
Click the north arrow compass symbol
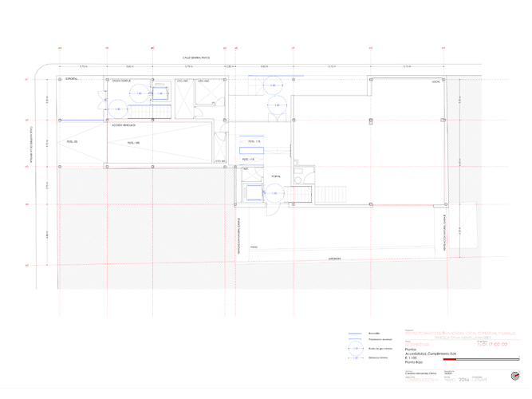[514, 377]
